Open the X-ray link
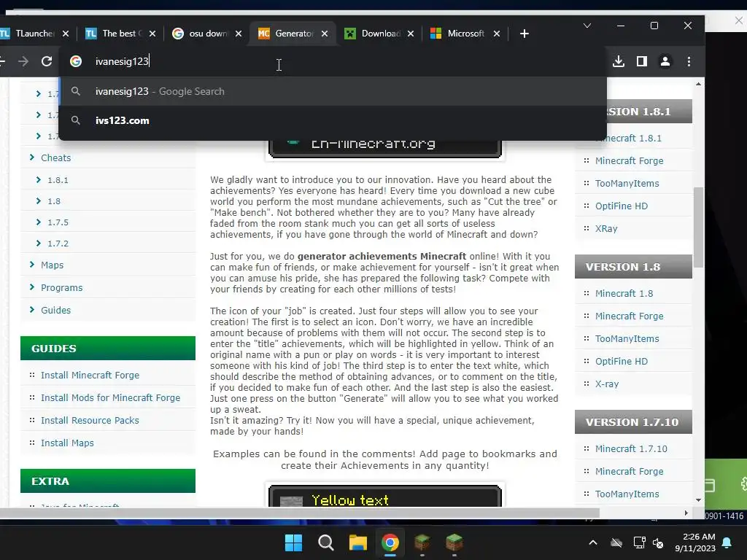Viewport: 747px width, 560px height. click(x=607, y=384)
